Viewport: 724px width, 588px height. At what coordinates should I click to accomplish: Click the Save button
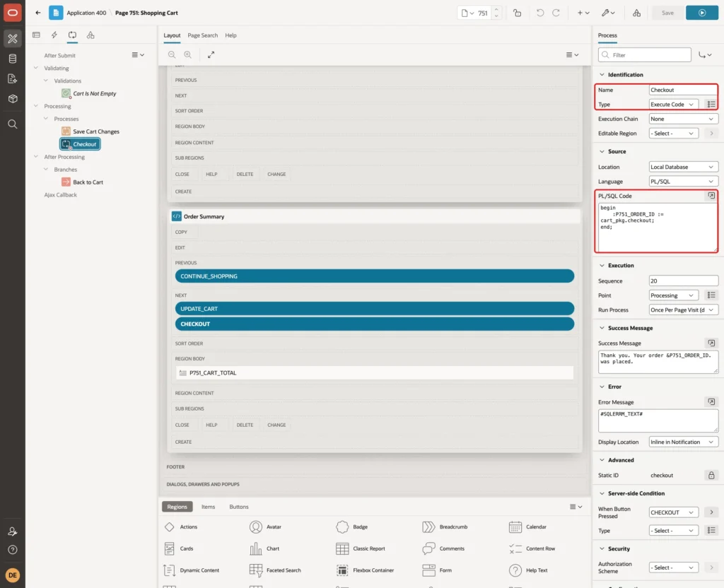[x=667, y=13]
